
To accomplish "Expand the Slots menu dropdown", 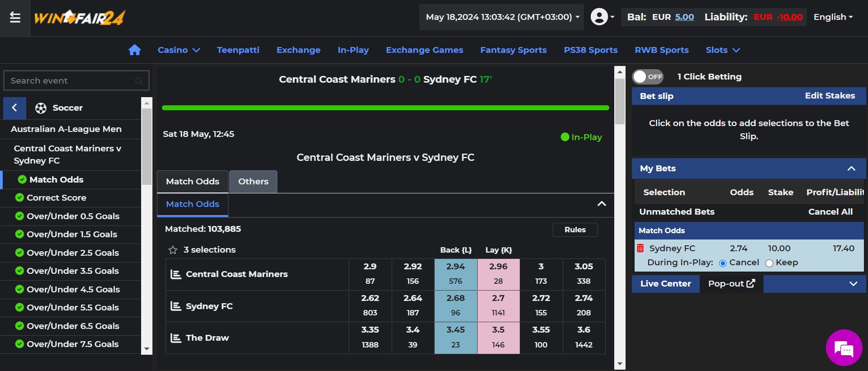I will [x=723, y=50].
